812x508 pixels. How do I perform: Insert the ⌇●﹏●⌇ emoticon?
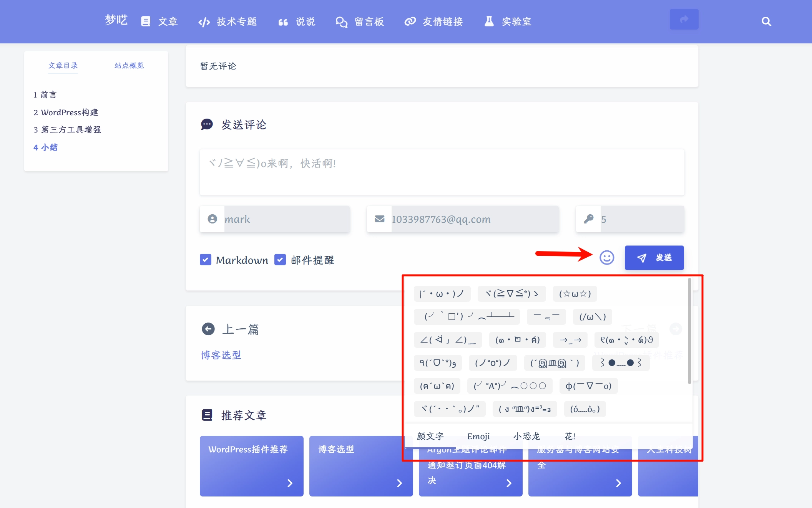click(x=621, y=363)
